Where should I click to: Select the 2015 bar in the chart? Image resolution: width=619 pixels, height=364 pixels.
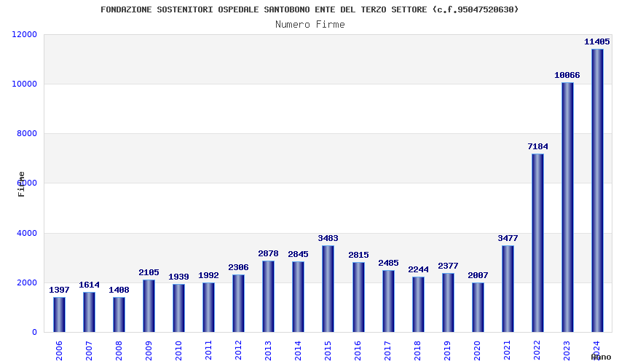coord(328,288)
